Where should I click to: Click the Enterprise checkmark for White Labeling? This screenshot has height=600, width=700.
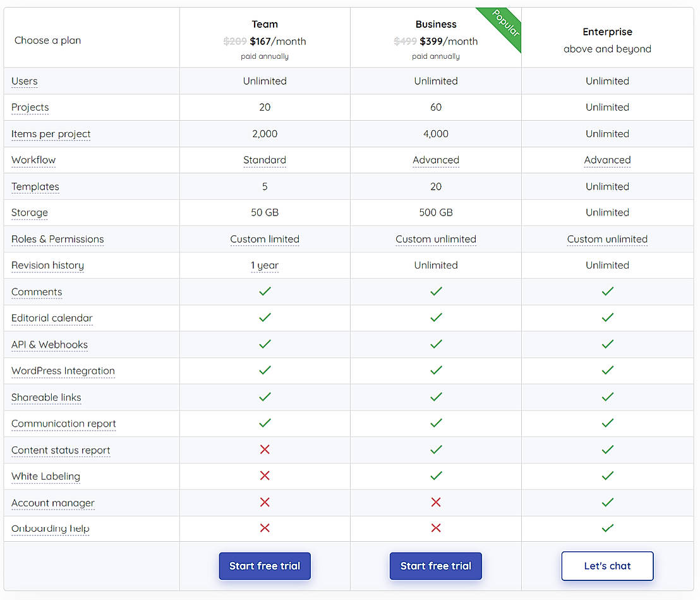(608, 476)
